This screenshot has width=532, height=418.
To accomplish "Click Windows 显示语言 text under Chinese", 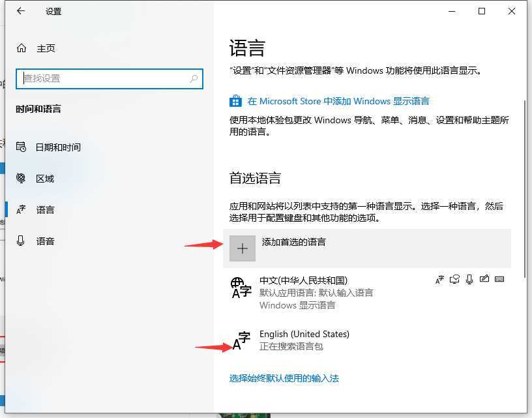I will [x=297, y=305].
